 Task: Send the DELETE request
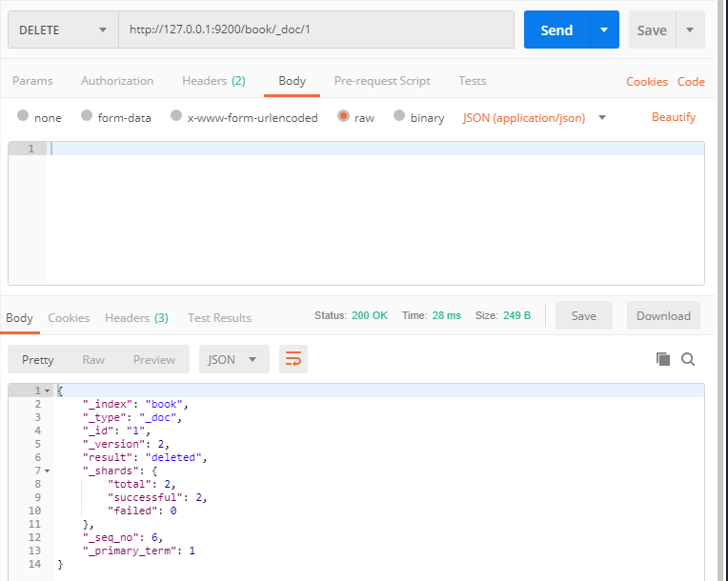(556, 30)
